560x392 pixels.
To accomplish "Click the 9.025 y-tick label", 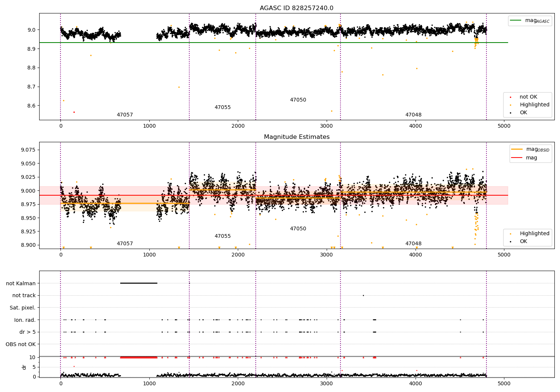I will [29, 177].
